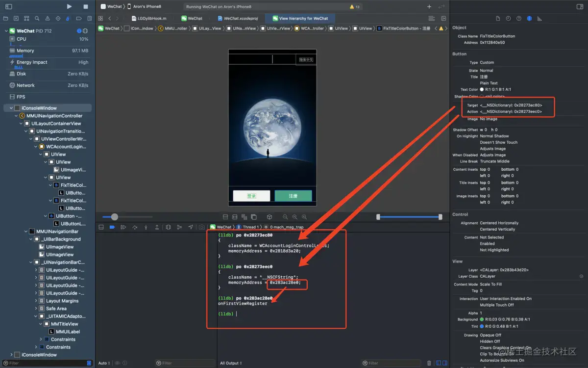The image size is (588, 368).
Task: Step into in the debugger
Action: click(146, 227)
